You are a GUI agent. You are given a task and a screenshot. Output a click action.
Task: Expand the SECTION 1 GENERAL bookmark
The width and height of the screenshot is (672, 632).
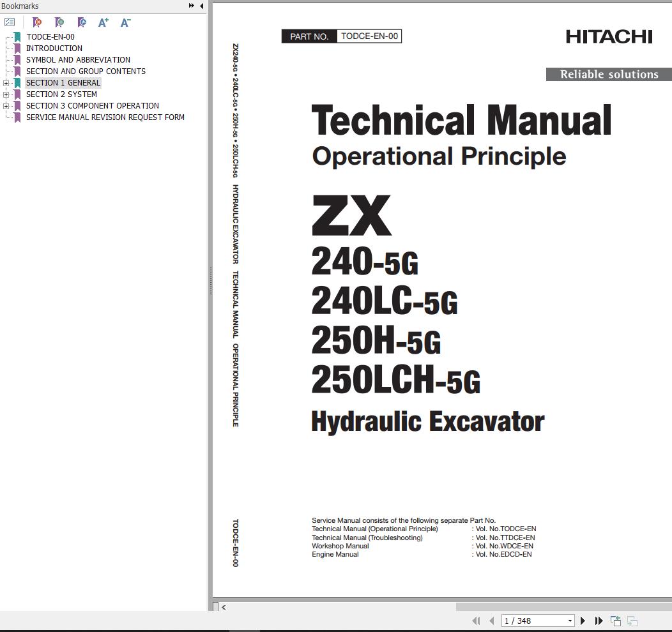(x=6, y=83)
